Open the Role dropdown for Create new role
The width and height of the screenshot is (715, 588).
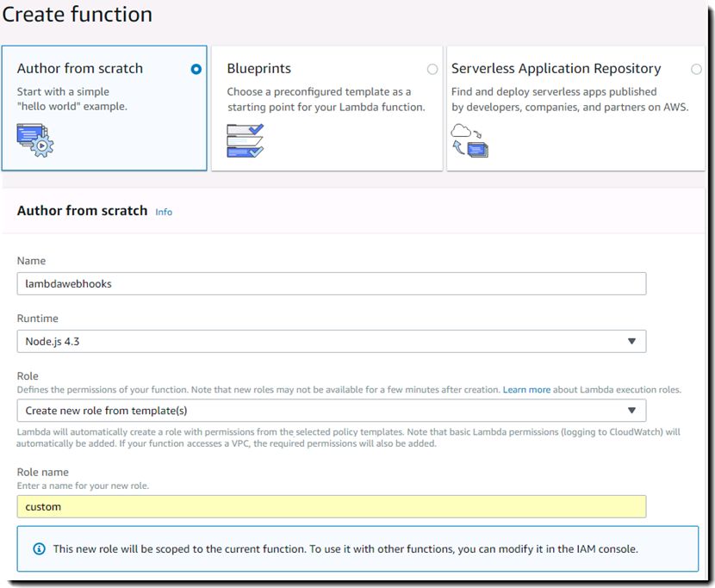(332, 411)
